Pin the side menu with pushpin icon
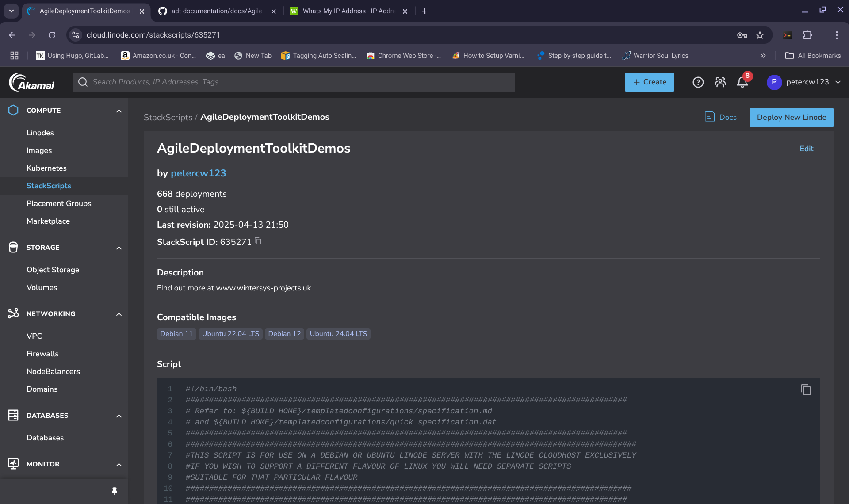Image resolution: width=849 pixels, height=504 pixels. [x=115, y=491]
